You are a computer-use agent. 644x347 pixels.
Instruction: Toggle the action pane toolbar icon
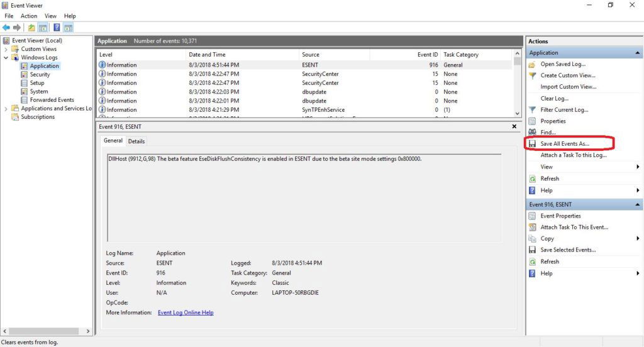(68, 28)
